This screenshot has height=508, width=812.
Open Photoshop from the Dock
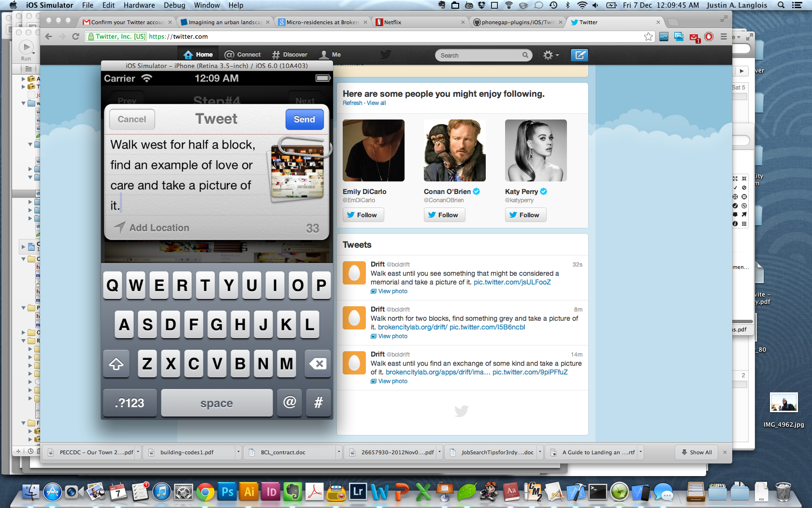pyautogui.click(x=227, y=492)
